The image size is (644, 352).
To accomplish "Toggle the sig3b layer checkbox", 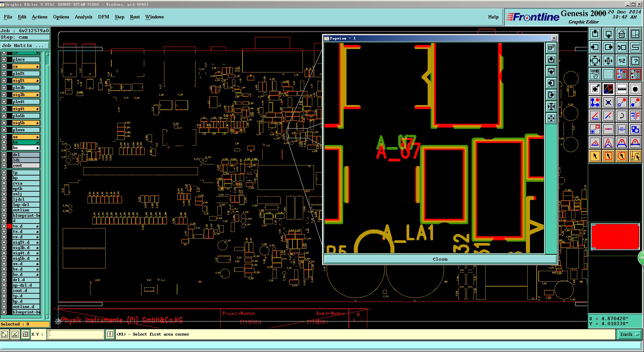I will (x=4, y=95).
